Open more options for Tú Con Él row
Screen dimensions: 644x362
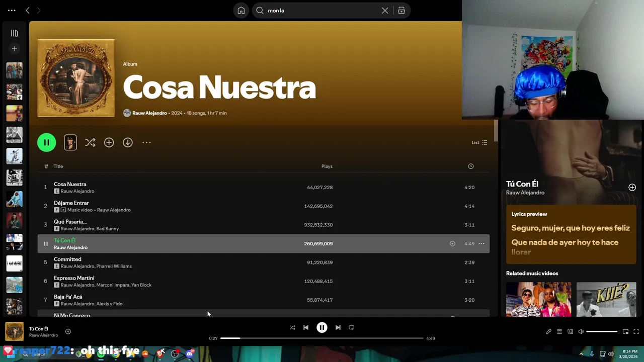tap(481, 244)
